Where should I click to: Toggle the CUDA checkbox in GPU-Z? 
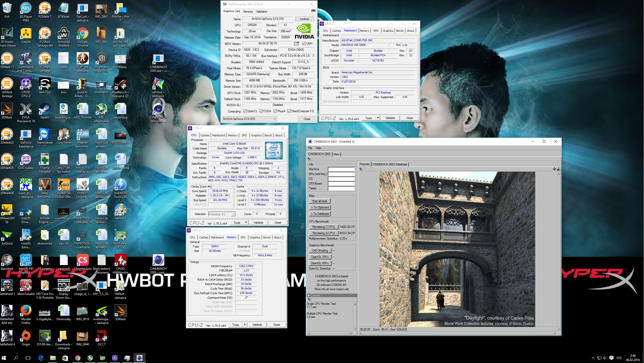[x=261, y=111]
